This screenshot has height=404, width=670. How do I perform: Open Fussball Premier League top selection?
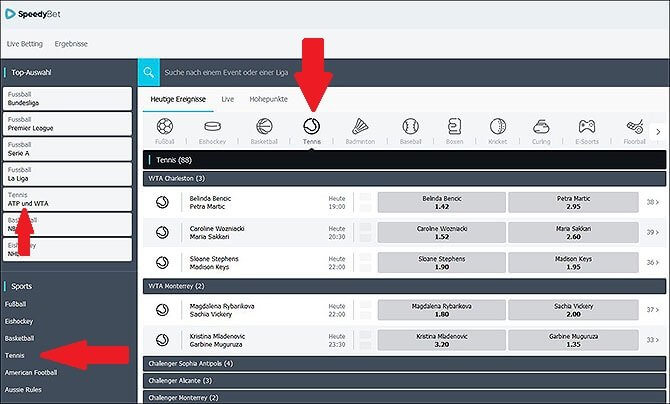pyautogui.click(x=68, y=124)
